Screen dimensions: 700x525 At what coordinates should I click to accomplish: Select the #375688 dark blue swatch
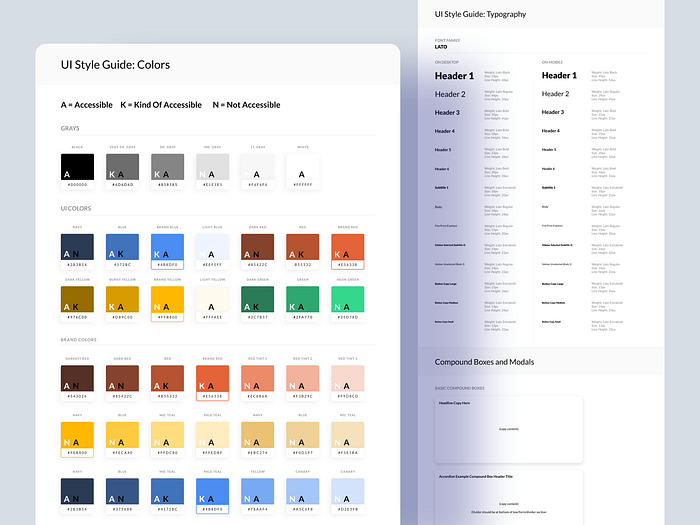coord(122,496)
